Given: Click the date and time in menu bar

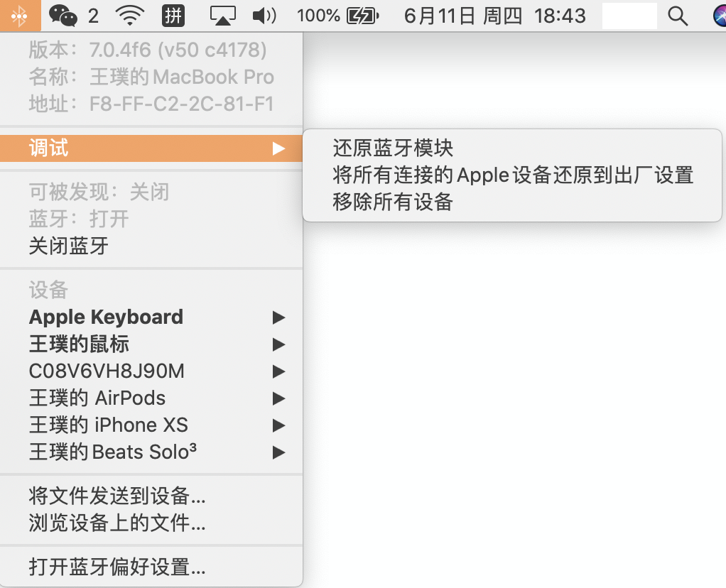Looking at the screenshot, I should click(494, 16).
